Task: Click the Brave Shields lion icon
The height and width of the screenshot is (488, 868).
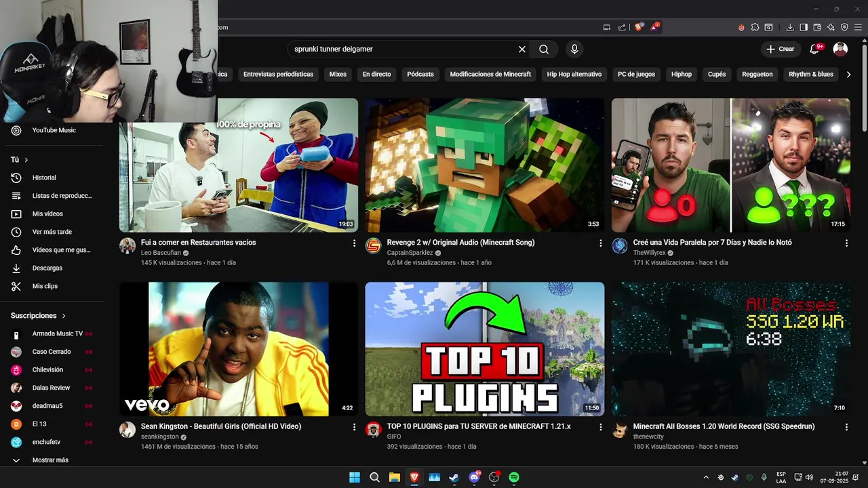Action: (639, 27)
